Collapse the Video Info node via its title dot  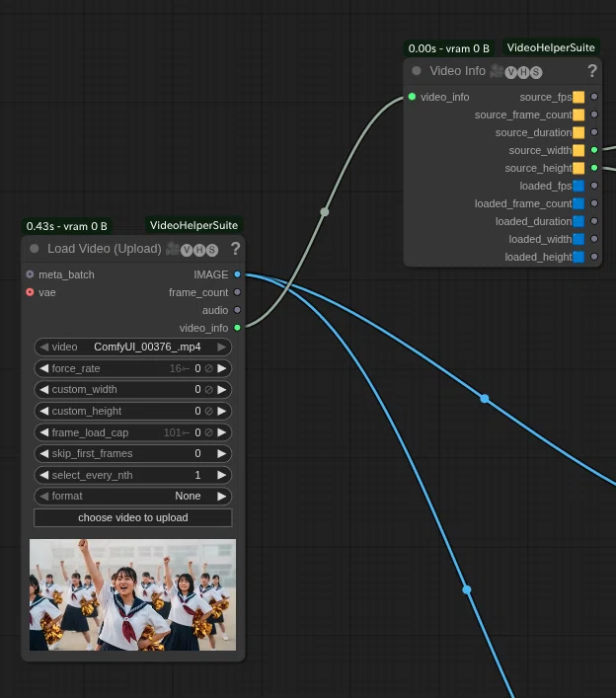[417, 71]
